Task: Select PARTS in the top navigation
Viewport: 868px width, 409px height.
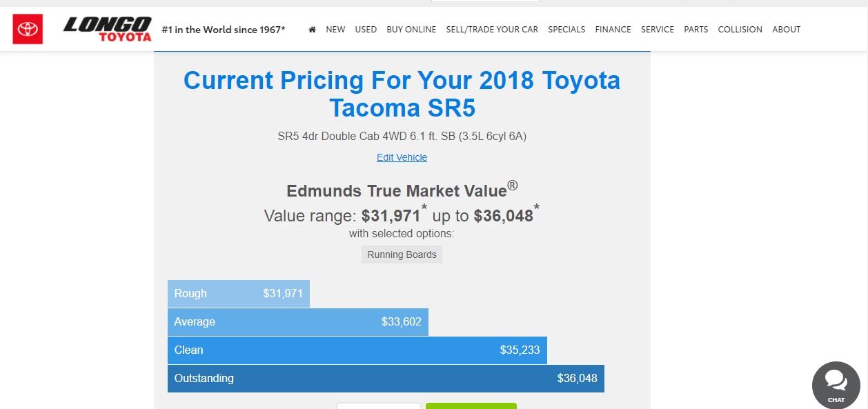Action: pos(696,30)
